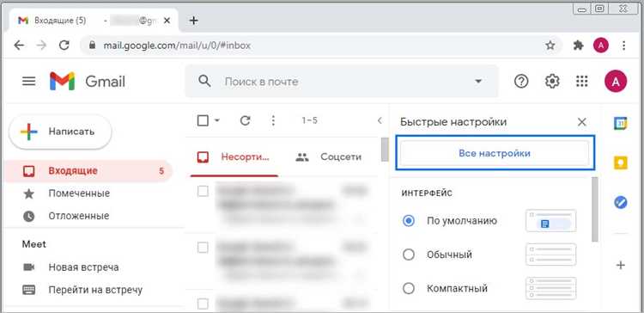Open Google Keep in side panel

(620, 163)
